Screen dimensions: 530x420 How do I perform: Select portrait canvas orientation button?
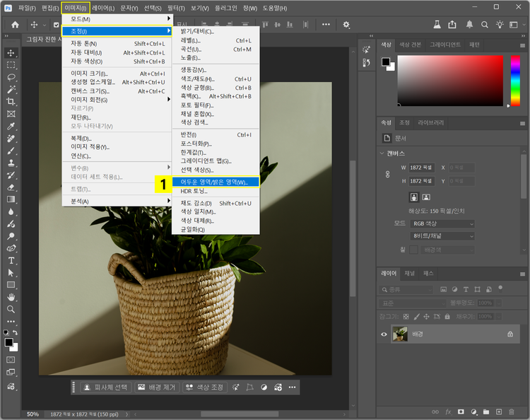[x=413, y=197]
